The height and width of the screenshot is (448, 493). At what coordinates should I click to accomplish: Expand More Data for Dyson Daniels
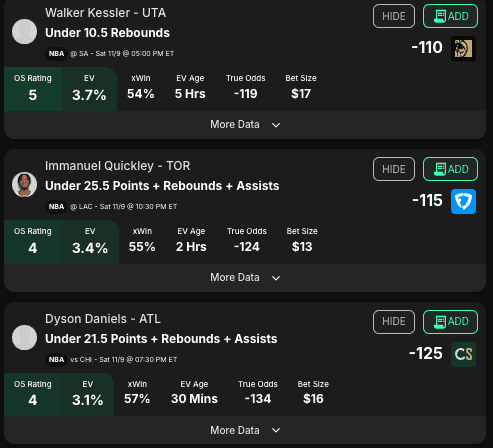tap(245, 430)
